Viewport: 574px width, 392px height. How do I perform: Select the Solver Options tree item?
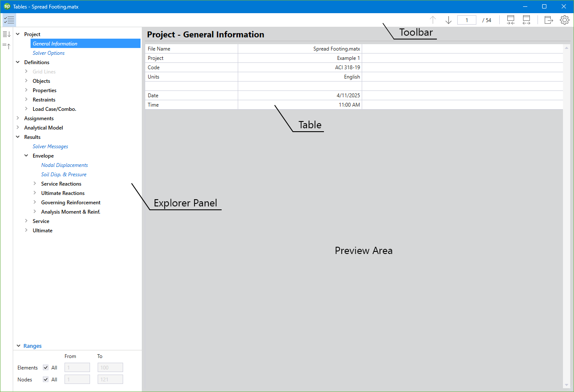pyautogui.click(x=48, y=53)
